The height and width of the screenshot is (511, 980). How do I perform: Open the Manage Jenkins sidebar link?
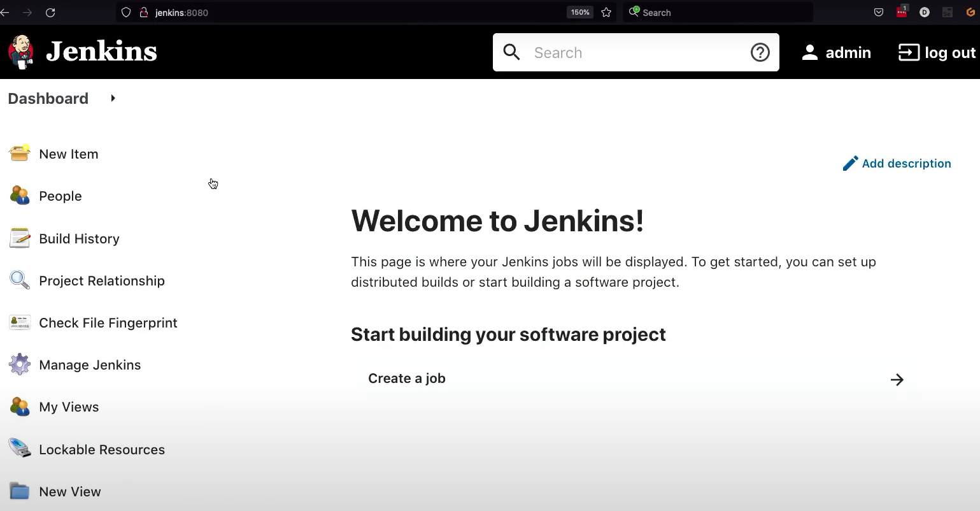[x=90, y=365]
